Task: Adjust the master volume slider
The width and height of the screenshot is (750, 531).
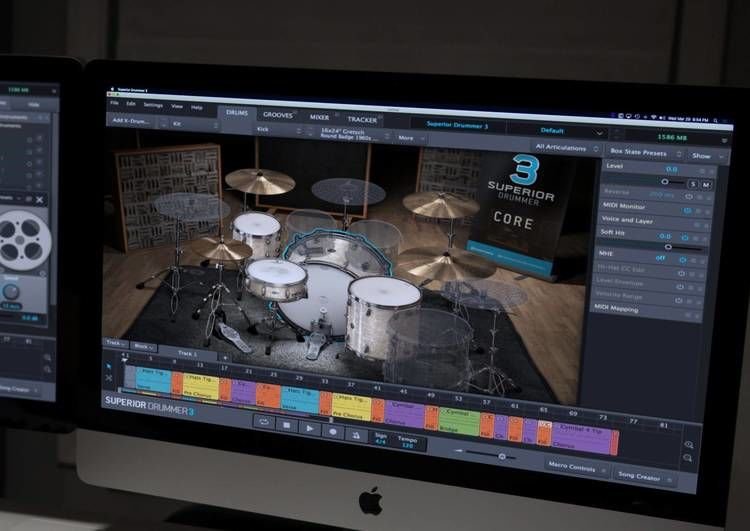Action: (502, 456)
